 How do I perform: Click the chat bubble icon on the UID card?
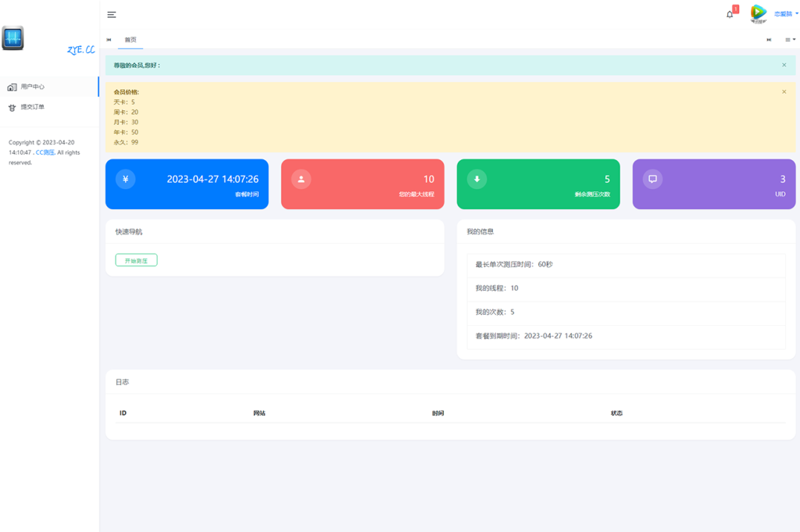tap(652, 179)
